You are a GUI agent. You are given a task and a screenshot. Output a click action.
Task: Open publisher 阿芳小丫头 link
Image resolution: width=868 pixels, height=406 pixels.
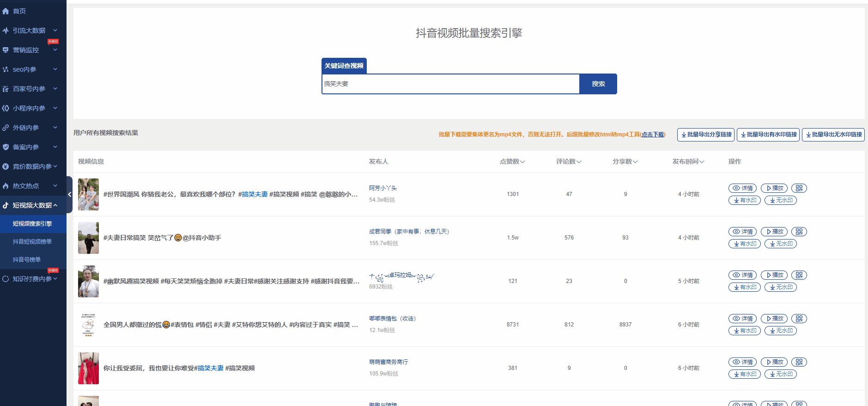pos(383,188)
